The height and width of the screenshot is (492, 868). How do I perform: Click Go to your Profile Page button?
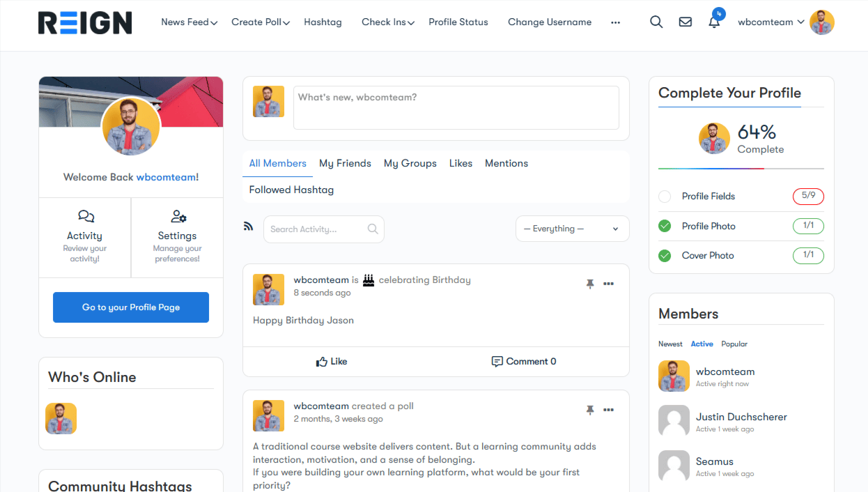(131, 307)
